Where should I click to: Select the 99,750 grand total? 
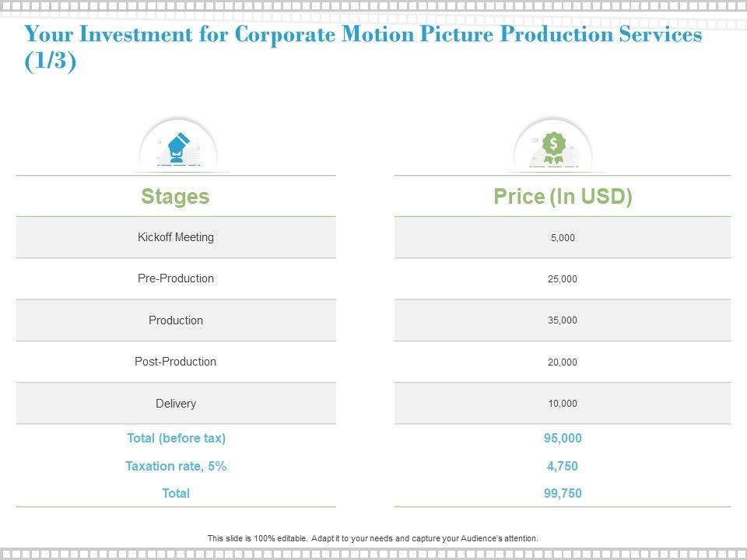(x=563, y=493)
